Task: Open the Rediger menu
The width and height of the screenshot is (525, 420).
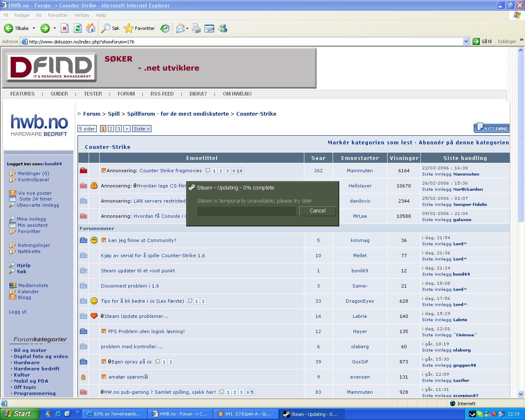Action: (x=22, y=15)
